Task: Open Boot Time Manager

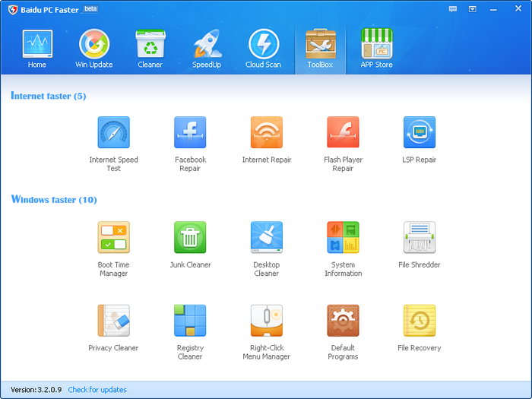Action: tap(114, 237)
